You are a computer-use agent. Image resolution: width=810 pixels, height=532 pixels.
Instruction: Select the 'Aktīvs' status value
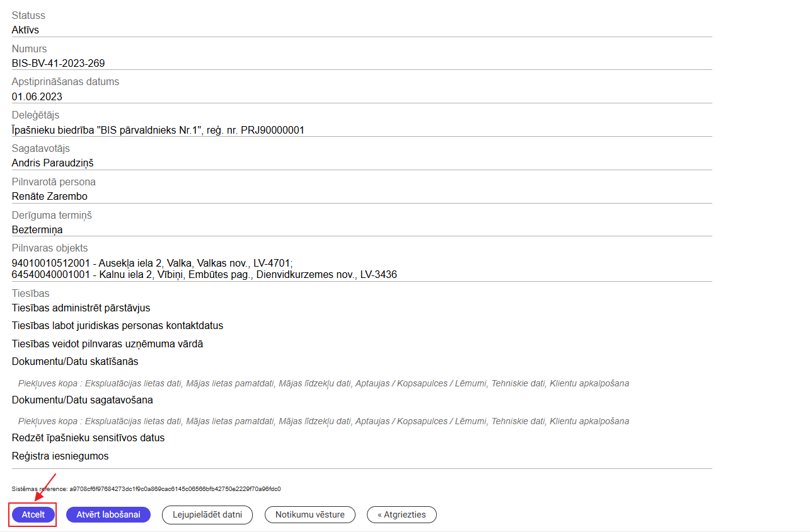coord(25,30)
